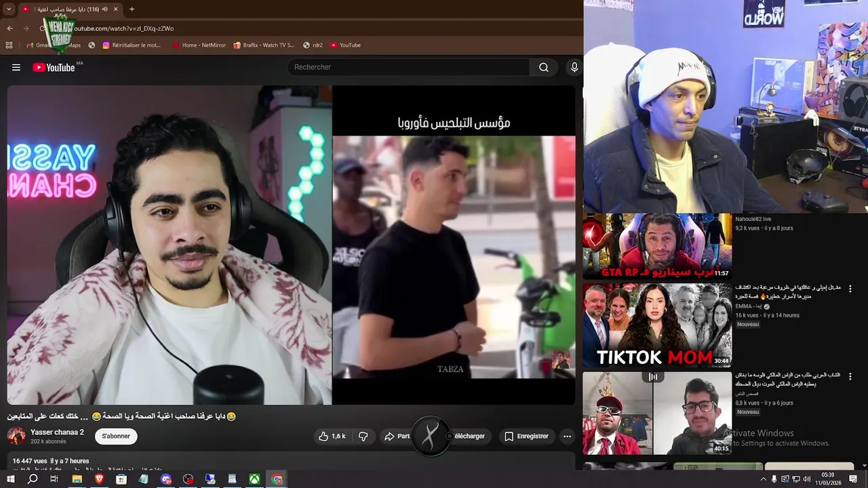Click the '202 k abonnés' subscriber count
This screenshot has height=488, width=868.
click(48, 441)
